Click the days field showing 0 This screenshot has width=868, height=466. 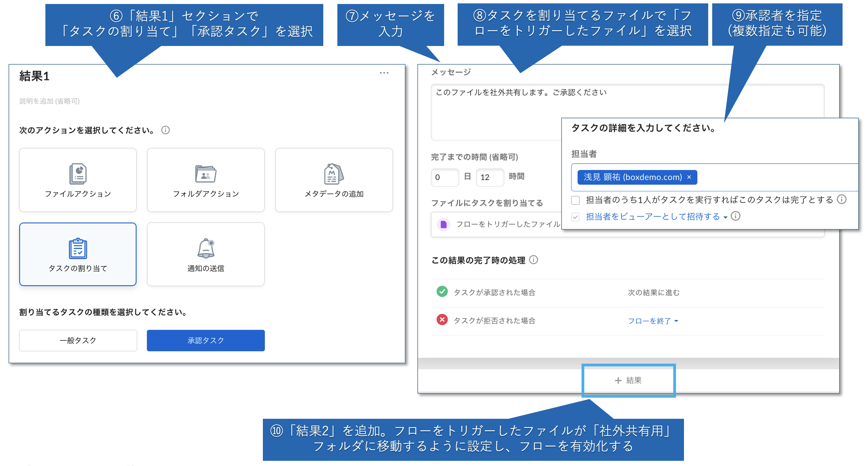[445, 177]
